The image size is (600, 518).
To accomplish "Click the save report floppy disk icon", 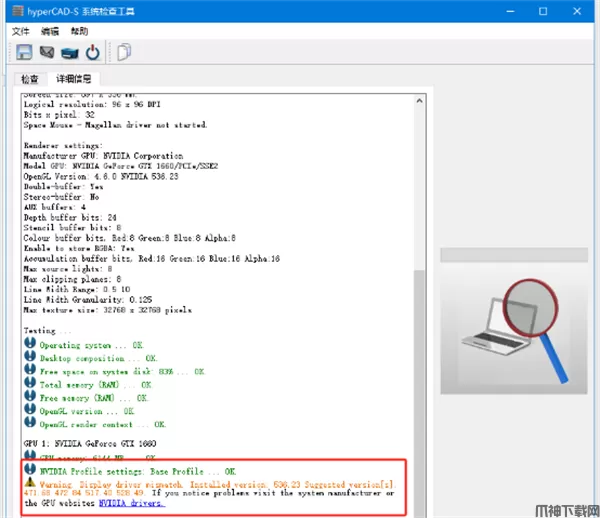I will (x=24, y=52).
